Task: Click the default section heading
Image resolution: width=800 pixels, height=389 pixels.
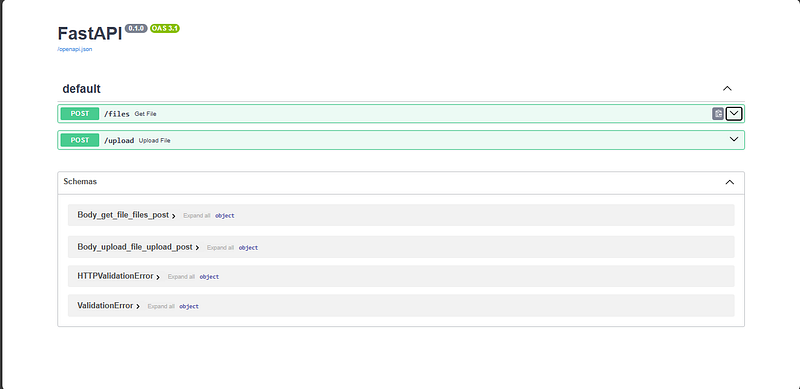Action: [82, 89]
